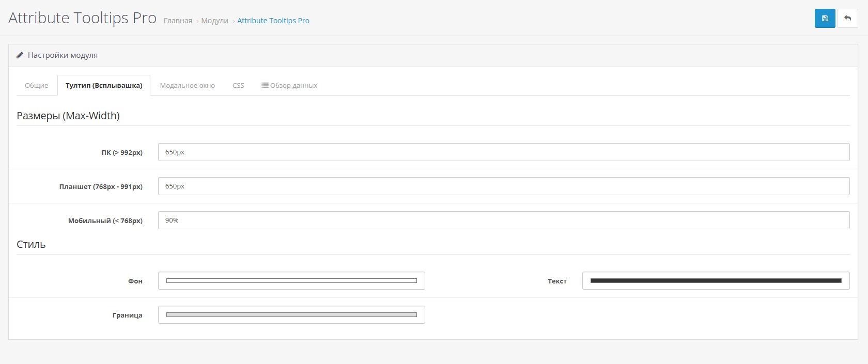Click the Attribute Tooltips Pro breadcrumb link
The width and height of the screenshot is (868, 364).
tap(273, 21)
